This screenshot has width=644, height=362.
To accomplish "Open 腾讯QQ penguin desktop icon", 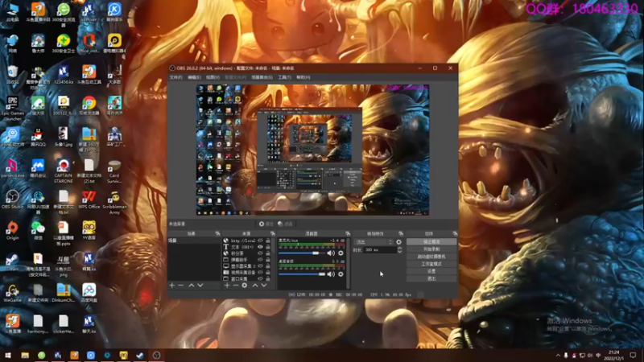I will pyautogui.click(x=38, y=137).
